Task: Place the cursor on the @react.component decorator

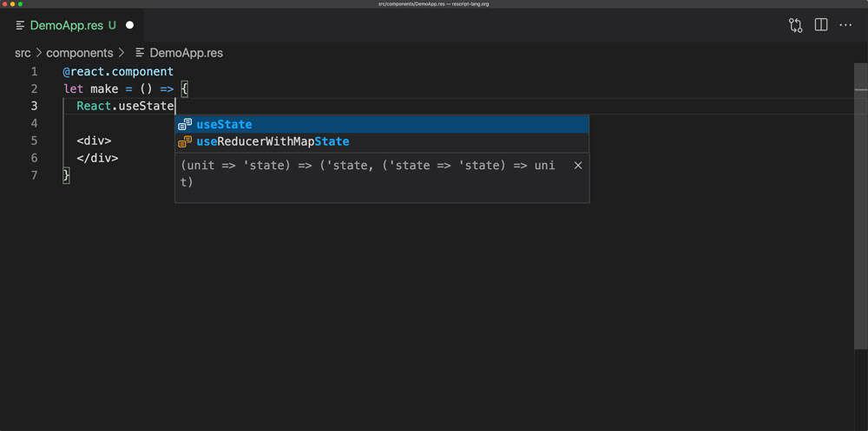Action: coord(118,71)
